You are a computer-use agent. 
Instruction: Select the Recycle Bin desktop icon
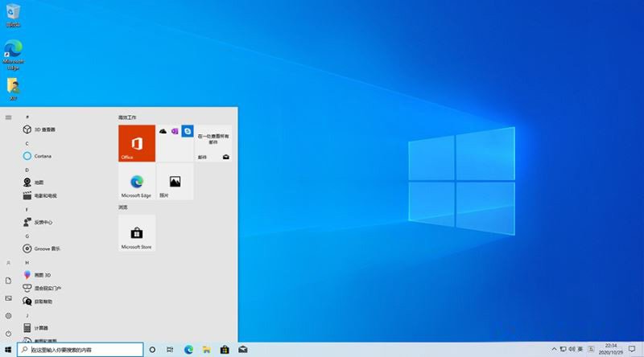point(13,15)
